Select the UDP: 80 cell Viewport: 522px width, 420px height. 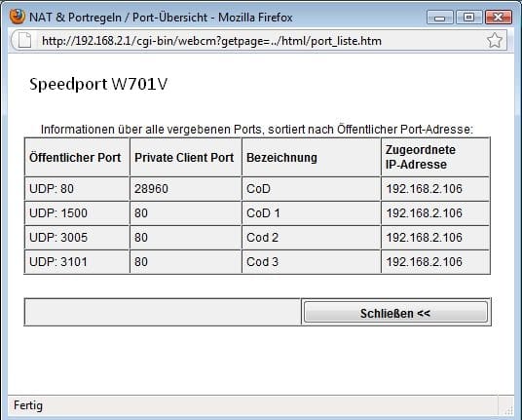pos(77,188)
